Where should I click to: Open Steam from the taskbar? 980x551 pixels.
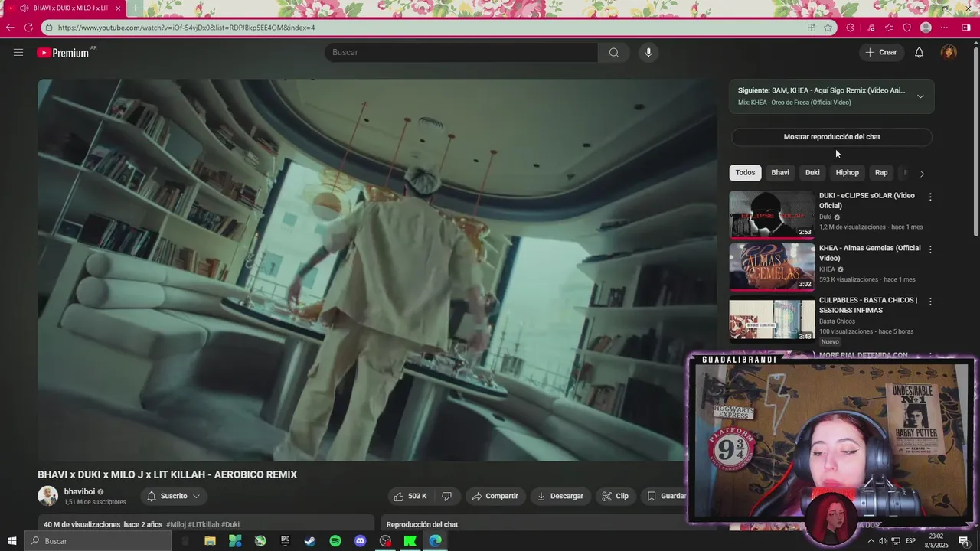(310, 541)
